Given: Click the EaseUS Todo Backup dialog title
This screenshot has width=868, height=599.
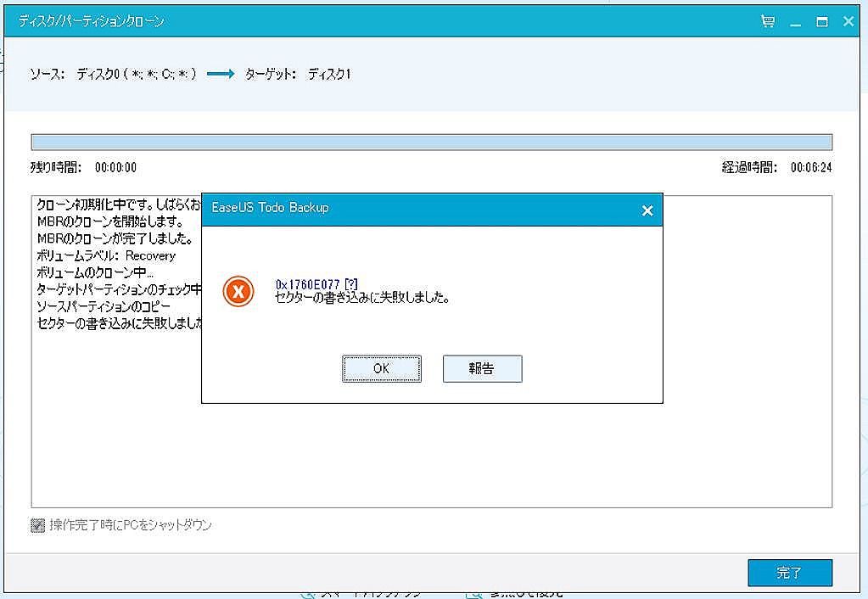Looking at the screenshot, I should pyautogui.click(x=270, y=208).
